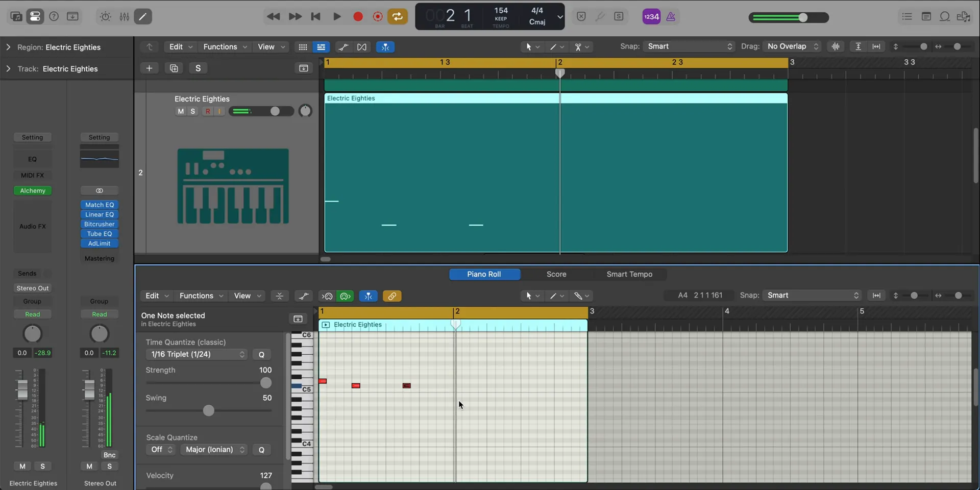Open Quick Help question mark icon
The height and width of the screenshot is (490, 980).
tap(54, 16)
